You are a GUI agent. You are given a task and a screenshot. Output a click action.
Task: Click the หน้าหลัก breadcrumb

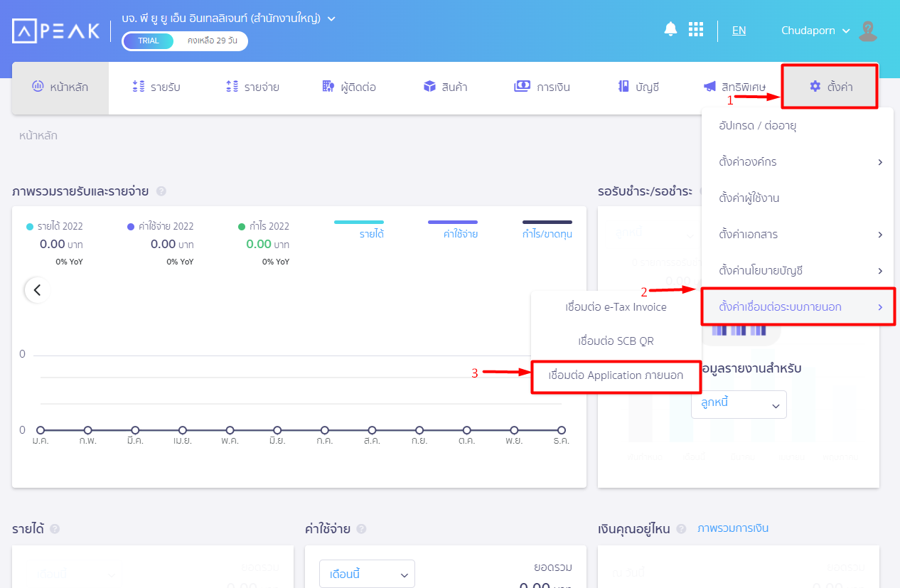pos(38,136)
